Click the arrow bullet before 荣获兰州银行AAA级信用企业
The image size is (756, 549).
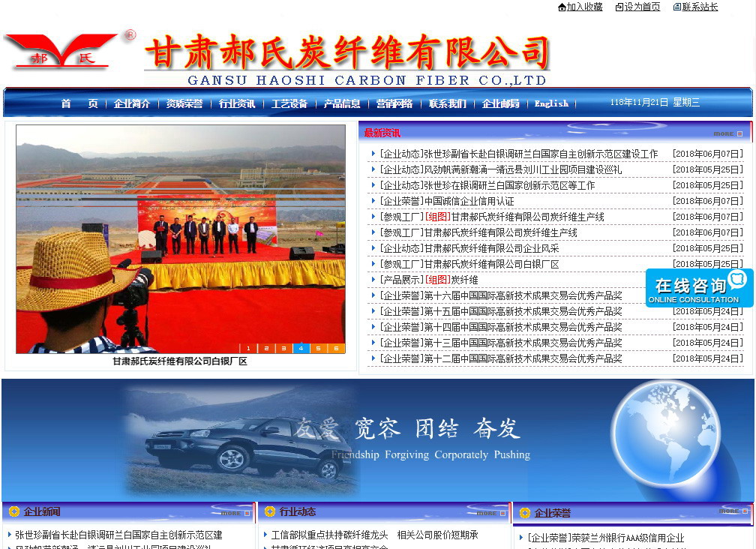[521, 538]
